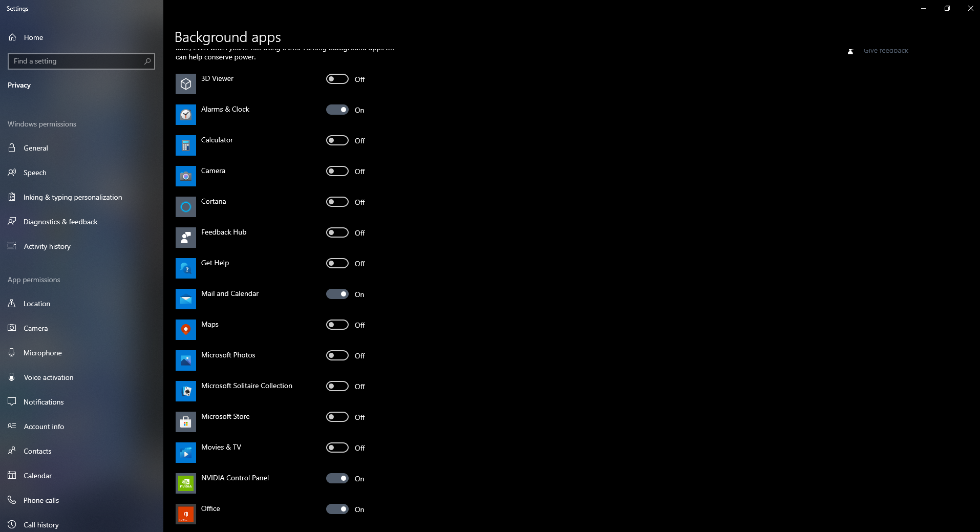This screenshot has width=980, height=532.
Task: Click the Call history icon in the sidebar
Action: pos(12,524)
